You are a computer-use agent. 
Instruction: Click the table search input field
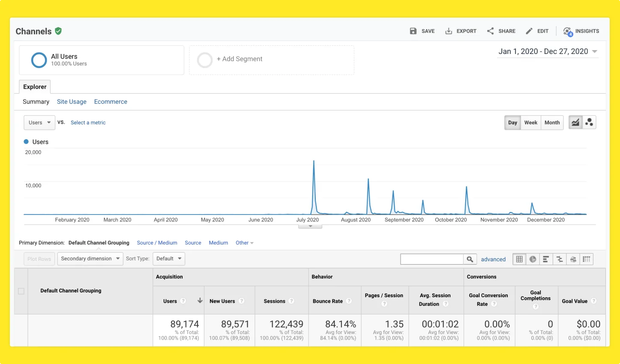[431, 259]
